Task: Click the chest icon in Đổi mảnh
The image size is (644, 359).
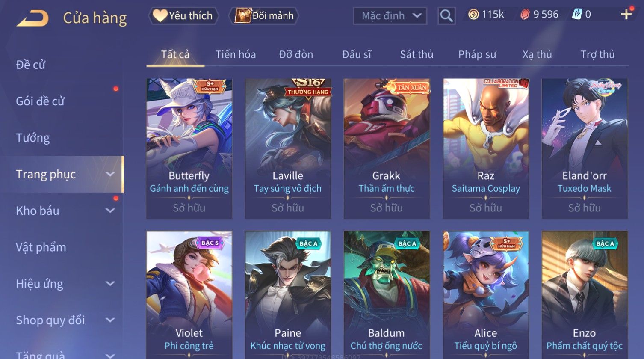Action: click(x=242, y=15)
